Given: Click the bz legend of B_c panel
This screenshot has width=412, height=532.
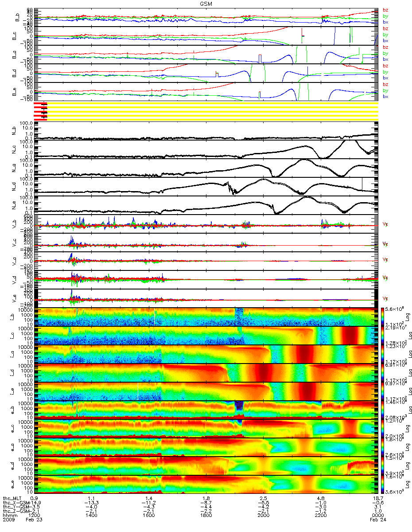Looking at the screenshot, I should [x=385, y=29].
